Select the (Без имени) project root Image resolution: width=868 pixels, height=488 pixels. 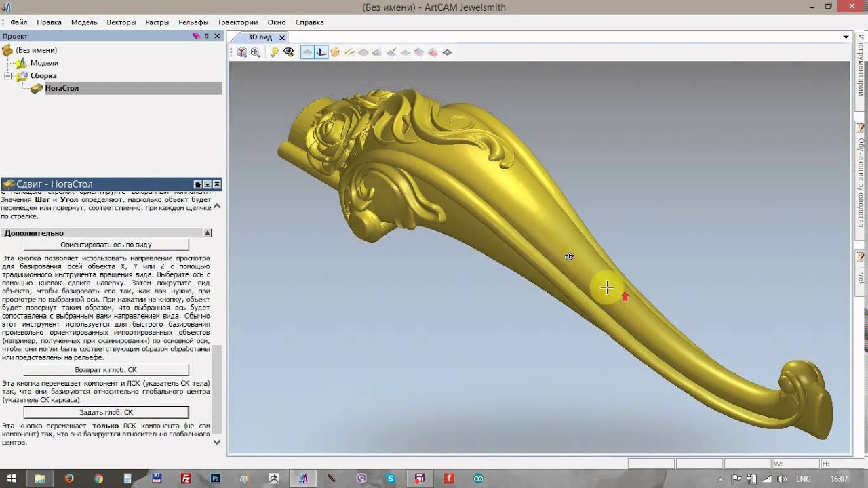click(36, 50)
